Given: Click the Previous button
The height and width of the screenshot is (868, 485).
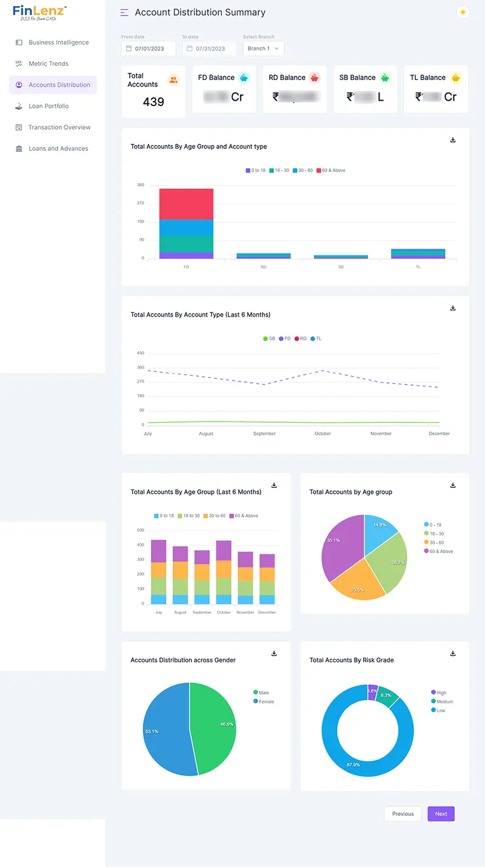Looking at the screenshot, I should pyautogui.click(x=403, y=814).
